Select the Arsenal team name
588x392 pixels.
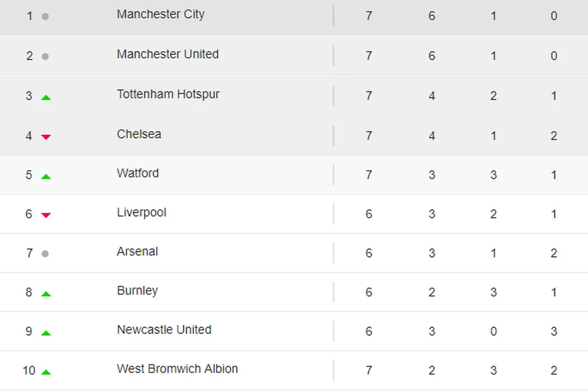[137, 251]
